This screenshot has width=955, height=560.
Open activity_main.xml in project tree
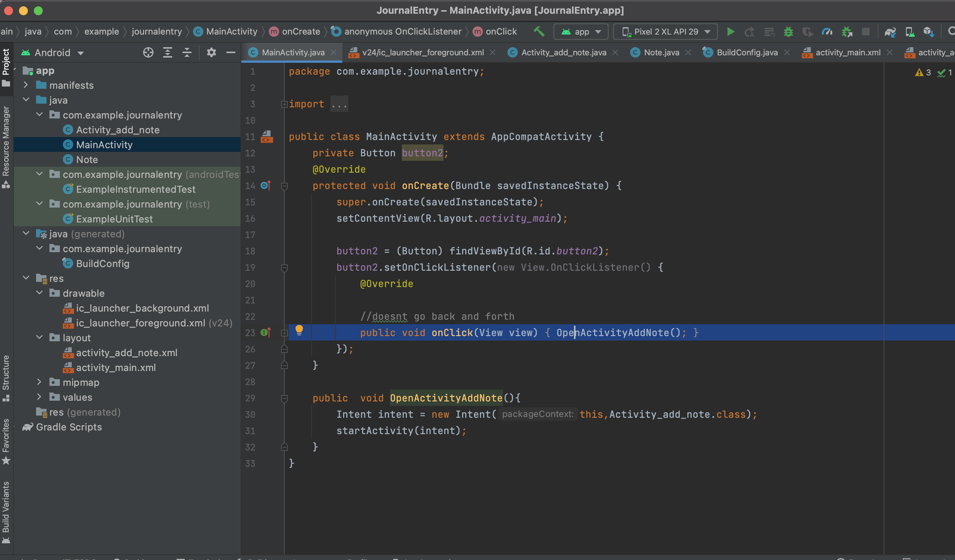point(116,367)
